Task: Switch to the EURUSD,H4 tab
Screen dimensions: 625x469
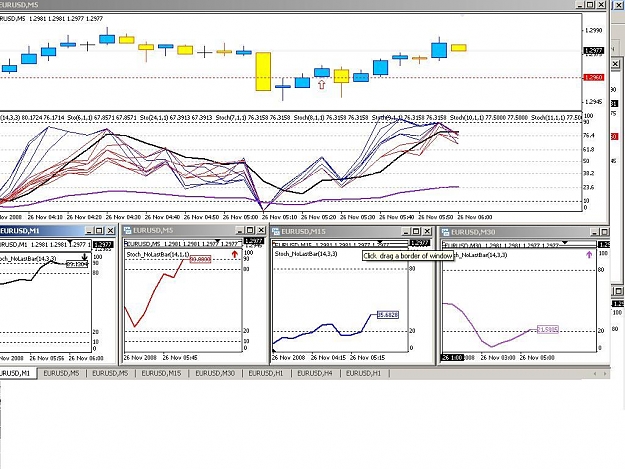Action: point(315,373)
